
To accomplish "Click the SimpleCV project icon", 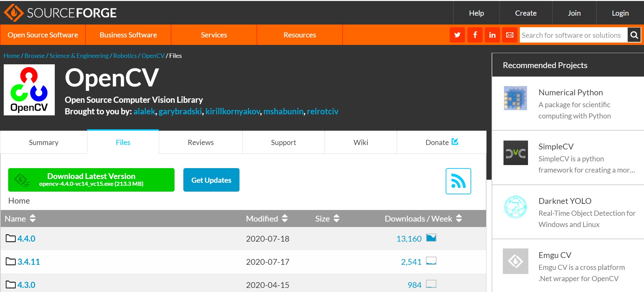I will pos(515,153).
